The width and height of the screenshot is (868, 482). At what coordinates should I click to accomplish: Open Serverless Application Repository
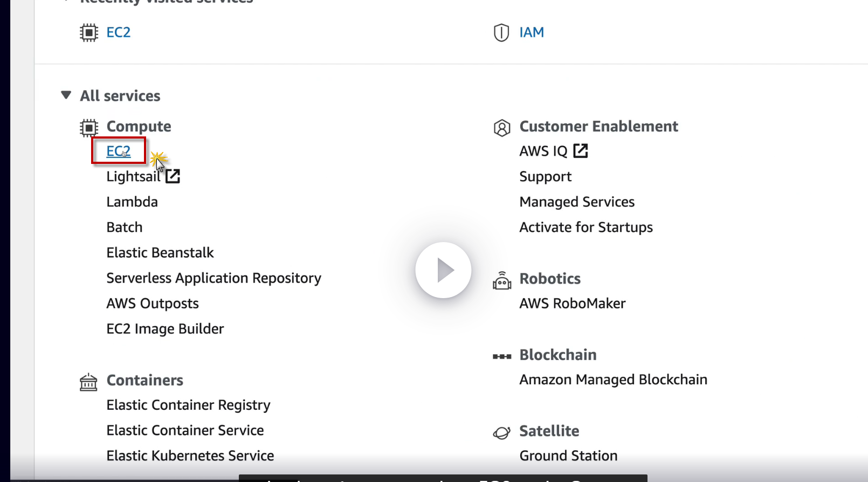(213, 278)
